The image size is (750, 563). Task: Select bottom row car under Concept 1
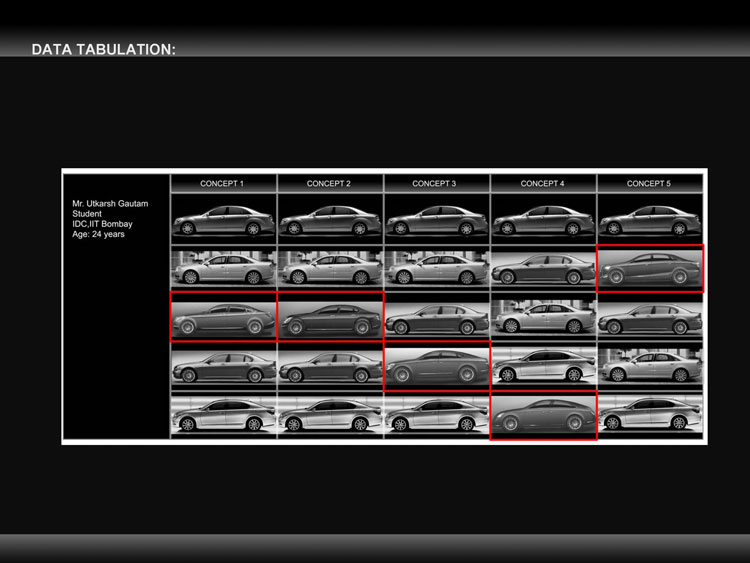pyautogui.click(x=223, y=416)
